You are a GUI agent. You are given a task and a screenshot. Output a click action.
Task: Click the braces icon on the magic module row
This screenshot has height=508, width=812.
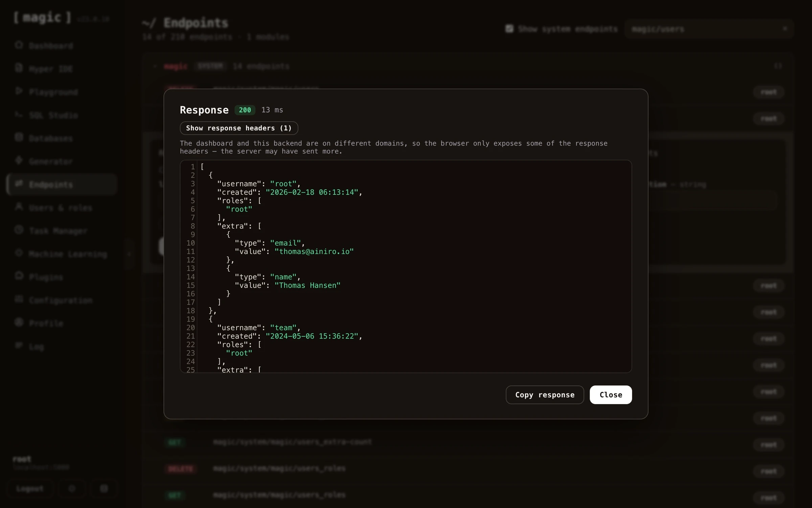pos(778,66)
